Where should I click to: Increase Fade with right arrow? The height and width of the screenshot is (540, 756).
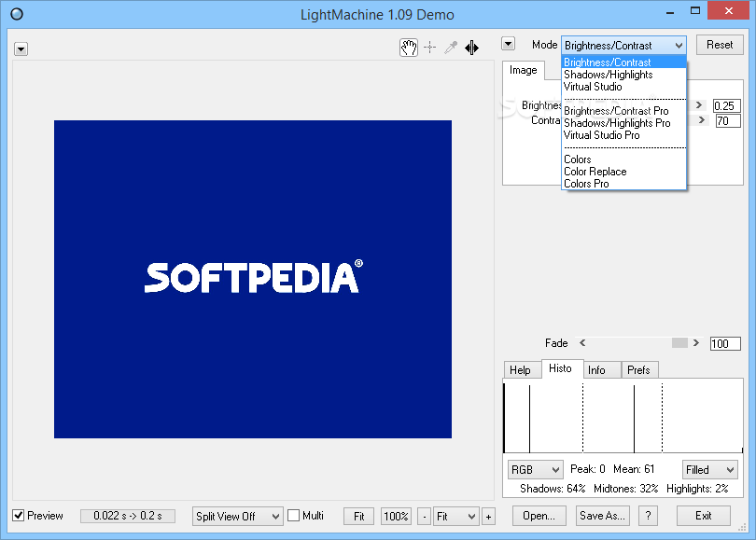[x=695, y=343]
